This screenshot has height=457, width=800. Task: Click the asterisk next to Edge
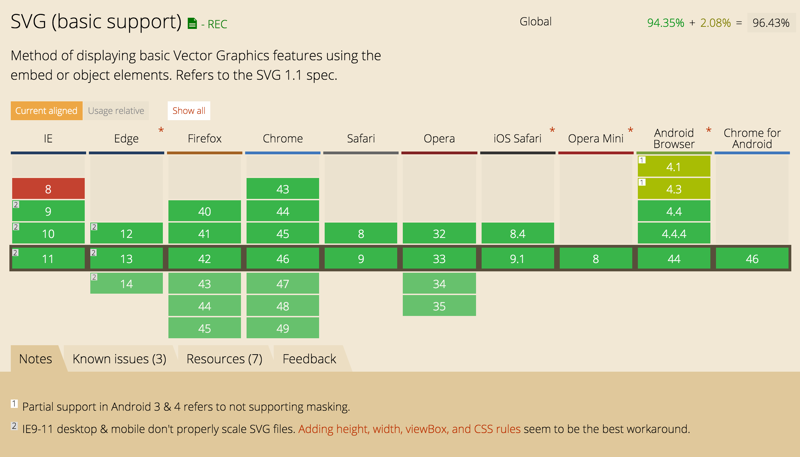(x=161, y=130)
